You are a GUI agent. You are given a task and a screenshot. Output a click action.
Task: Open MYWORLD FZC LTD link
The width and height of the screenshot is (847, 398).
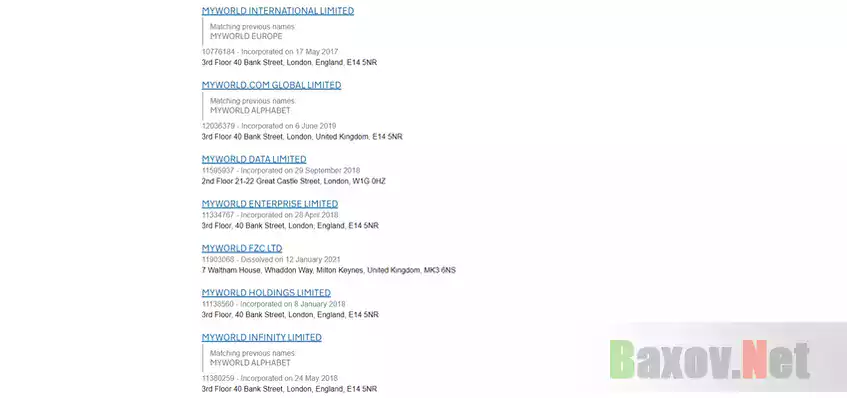[241, 248]
